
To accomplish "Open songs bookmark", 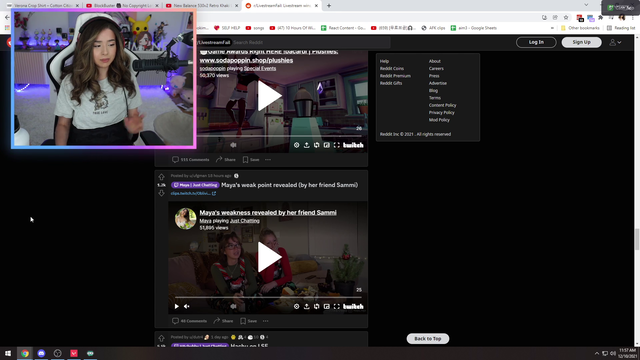I will 255,28.
